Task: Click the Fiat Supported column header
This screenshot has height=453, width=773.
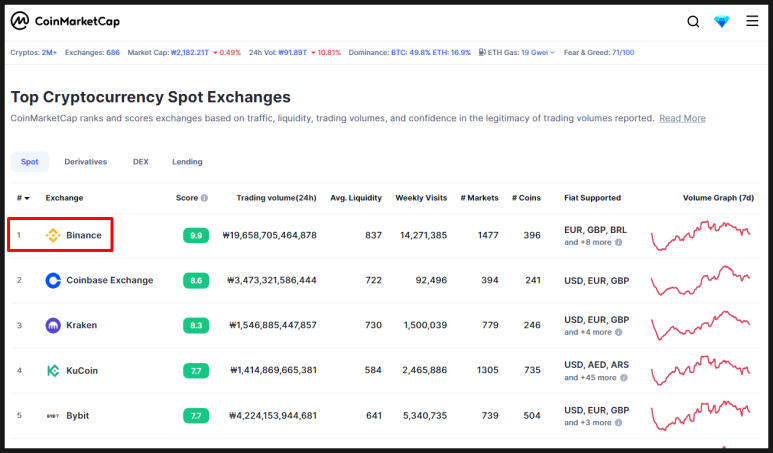Action: point(592,198)
